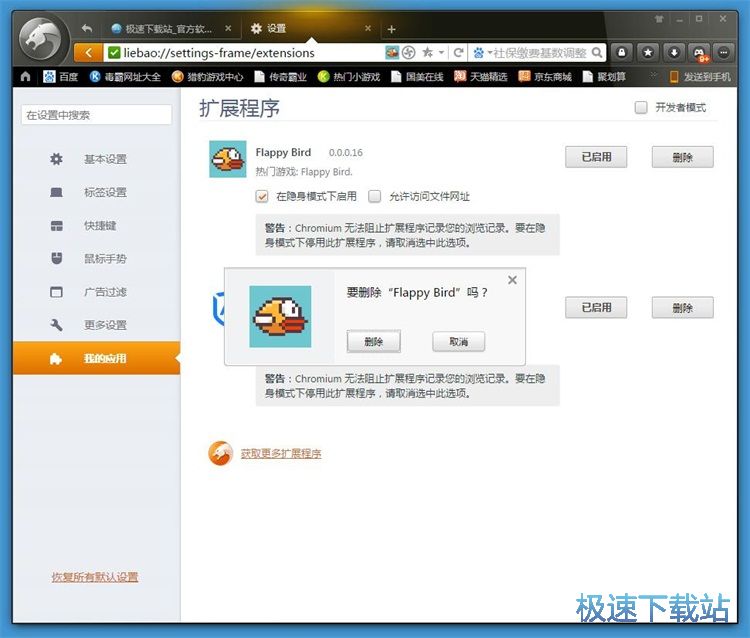Open favorites with the star toolbar button
Image resolution: width=750 pixels, height=638 pixels.
(648, 53)
